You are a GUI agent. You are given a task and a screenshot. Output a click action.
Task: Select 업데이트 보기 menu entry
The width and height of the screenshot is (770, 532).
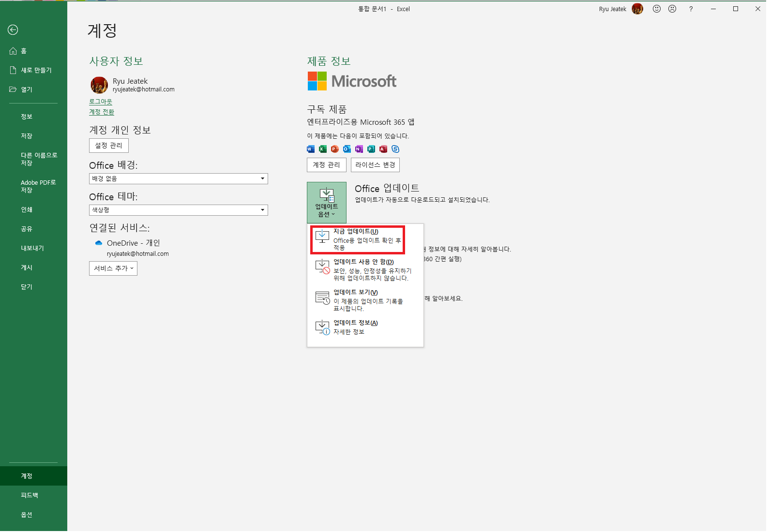pyautogui.click(x=365, y=300)
